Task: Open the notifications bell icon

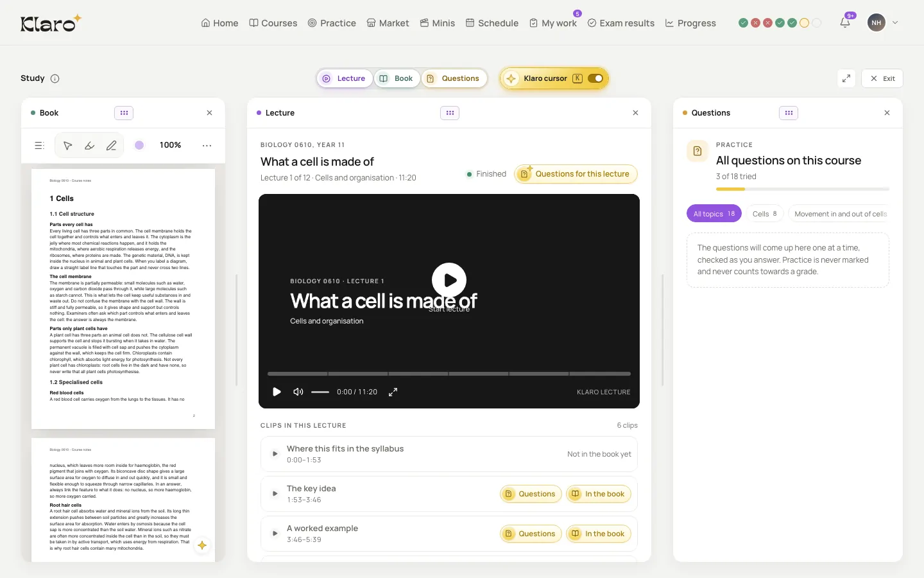Action: (x=845, y=23)
